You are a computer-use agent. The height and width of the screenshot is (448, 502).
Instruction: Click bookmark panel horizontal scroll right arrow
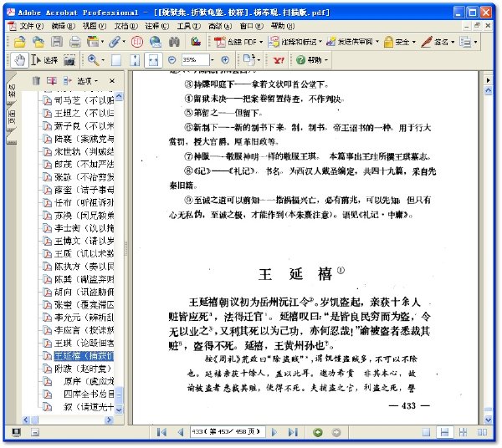[x=109, y=420]
